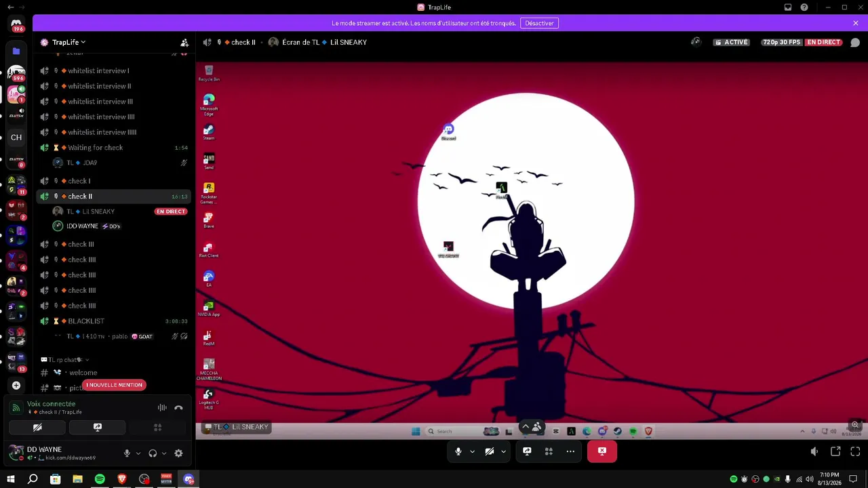Open the 720p 30 FPS quality selector
868x488 pixels.
(x=782, y=42)
